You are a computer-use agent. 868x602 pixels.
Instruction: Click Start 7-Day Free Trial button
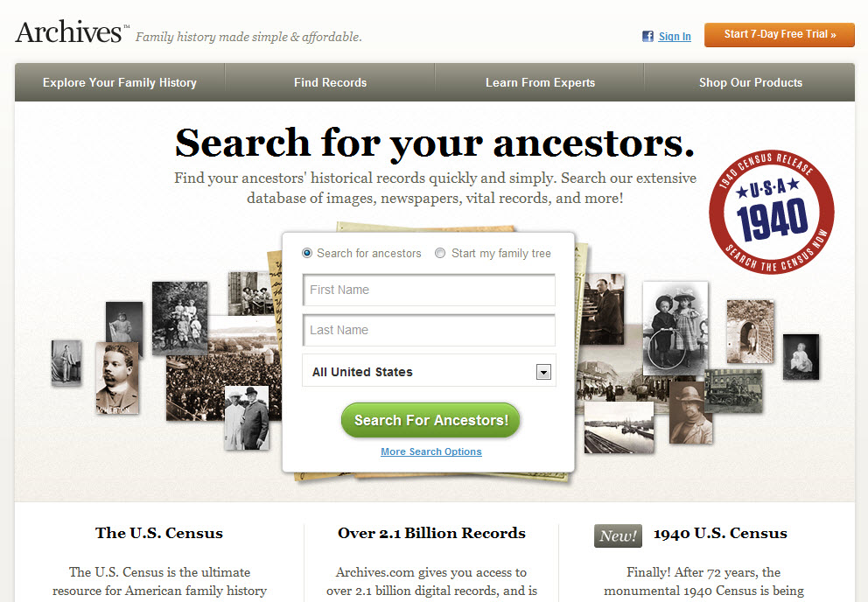click(780, 34)
